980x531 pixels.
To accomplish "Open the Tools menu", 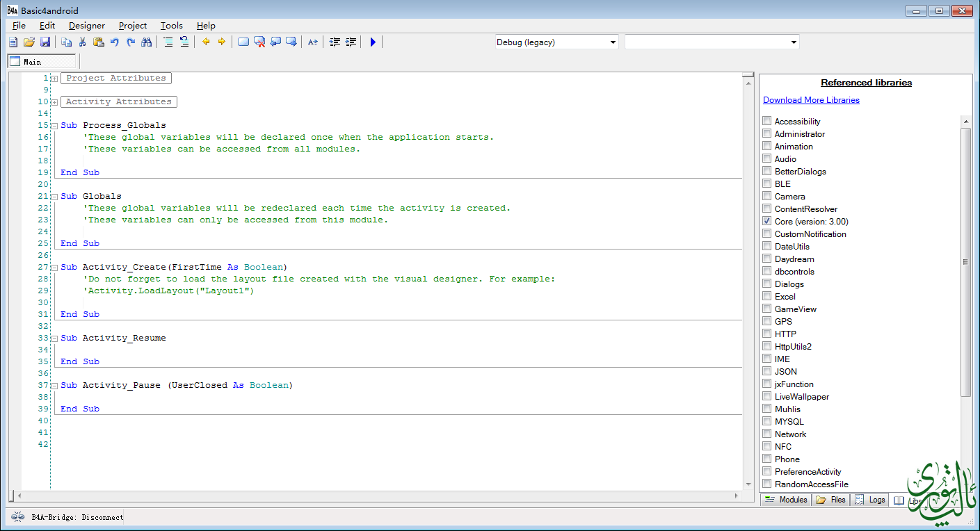I will click(x=172, y=26).
